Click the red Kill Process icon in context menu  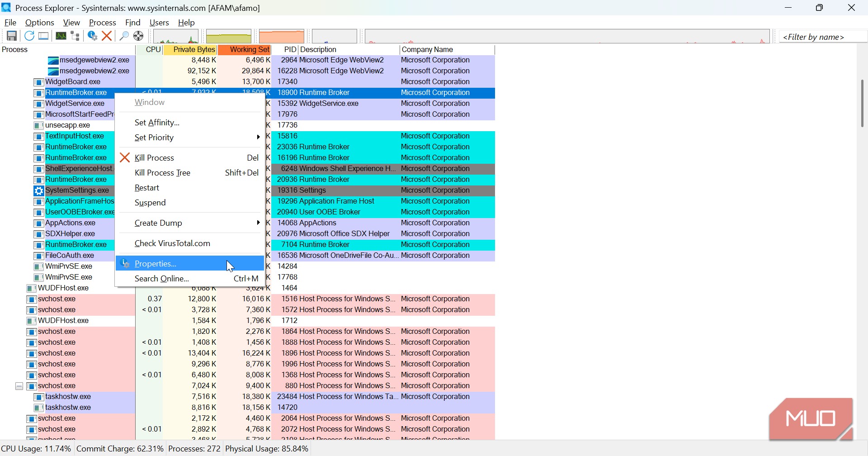pyautogui.click(x=125, y=157)
